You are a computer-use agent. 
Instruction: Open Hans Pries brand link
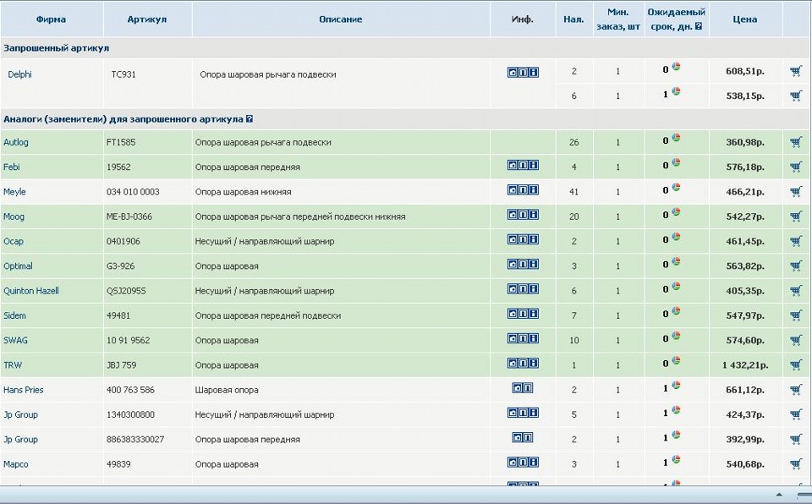click(24, 390)
